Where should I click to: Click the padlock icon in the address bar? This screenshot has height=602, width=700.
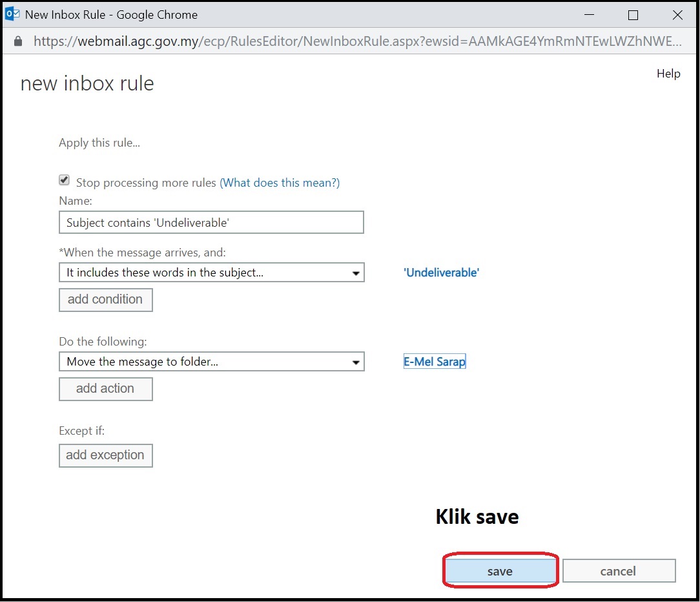(17, 41)
